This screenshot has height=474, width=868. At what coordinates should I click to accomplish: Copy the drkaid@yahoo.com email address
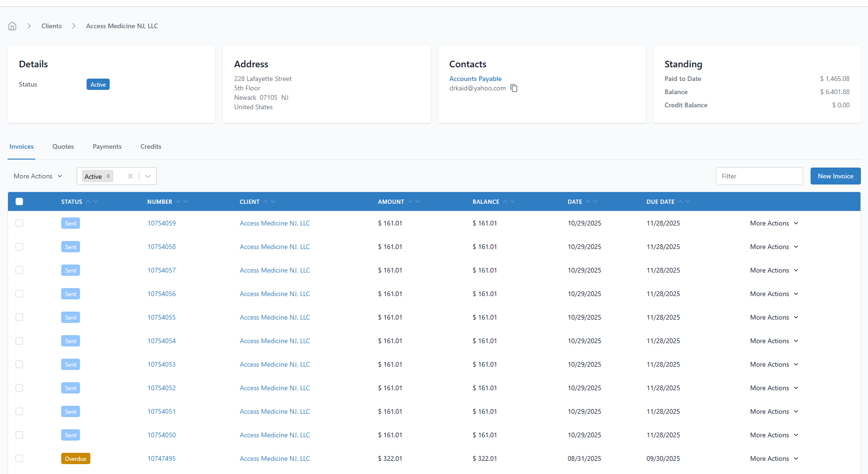(514, 88)
